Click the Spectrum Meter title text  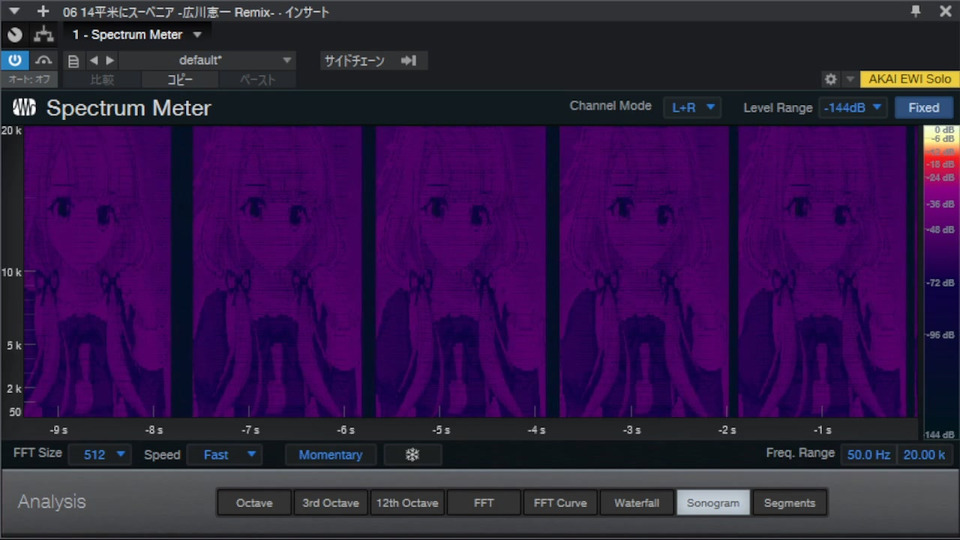(129, 108)
